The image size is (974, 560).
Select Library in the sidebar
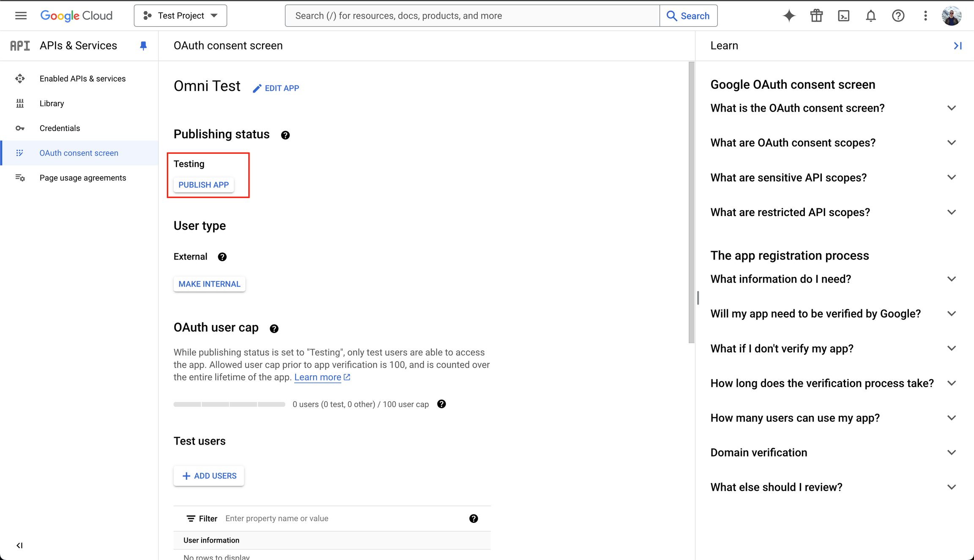[52, 103]
